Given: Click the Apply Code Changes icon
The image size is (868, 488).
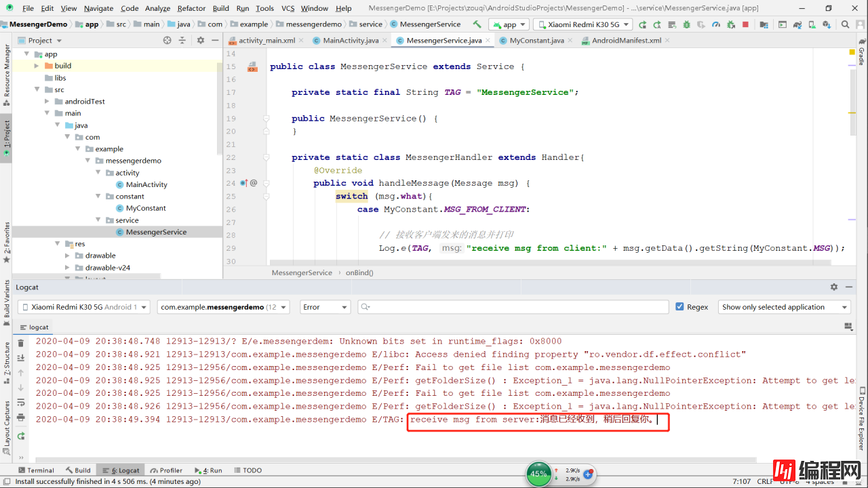Looking at the screenshot, I should (672, 24).
